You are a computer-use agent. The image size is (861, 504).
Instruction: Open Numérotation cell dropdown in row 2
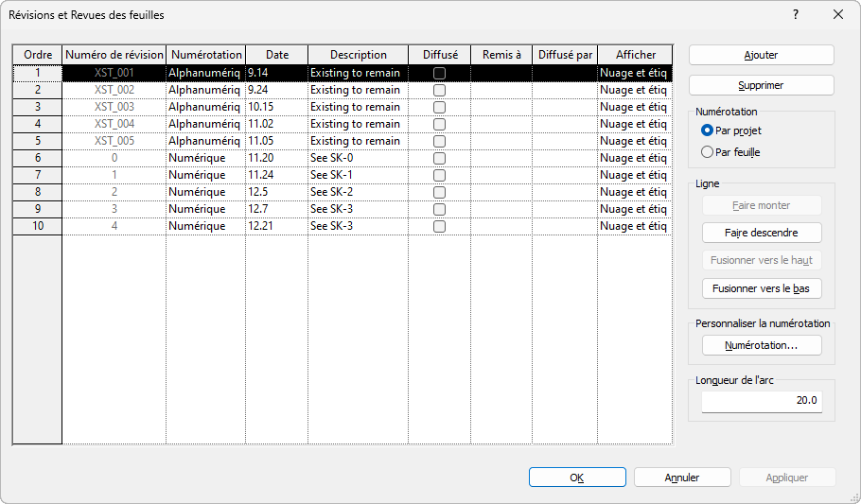click(x=206, y=90)
